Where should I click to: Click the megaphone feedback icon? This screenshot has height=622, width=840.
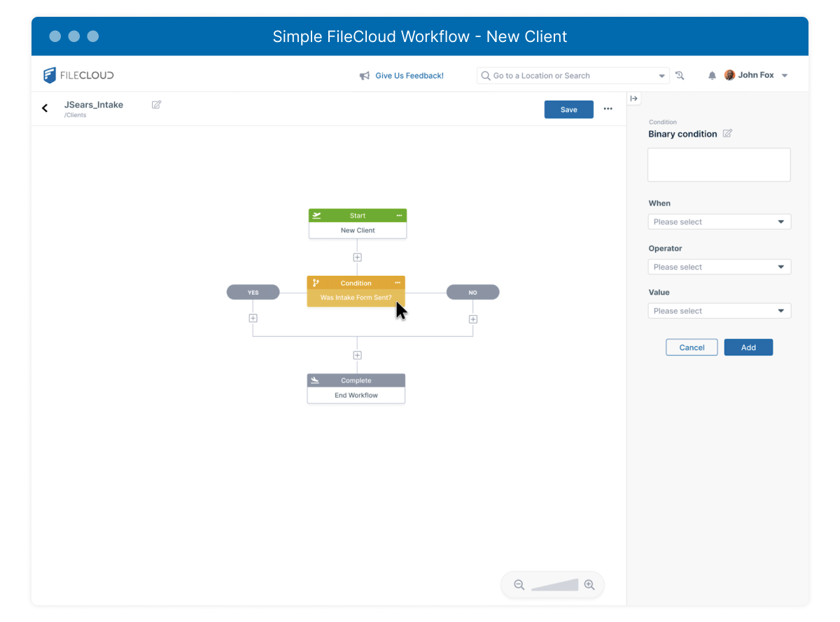pyautogui.click(x=365, y=76)
